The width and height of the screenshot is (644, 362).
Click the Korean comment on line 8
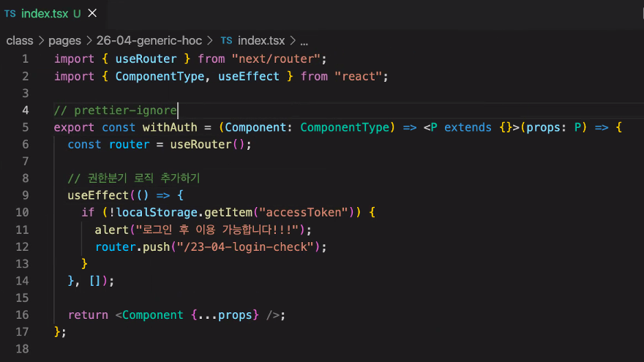[x=134, y=178]
